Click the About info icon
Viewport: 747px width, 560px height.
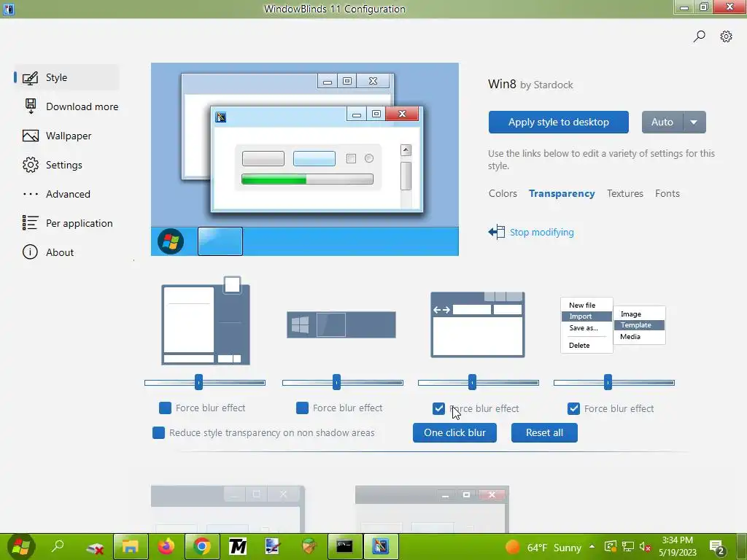(30, 252)
